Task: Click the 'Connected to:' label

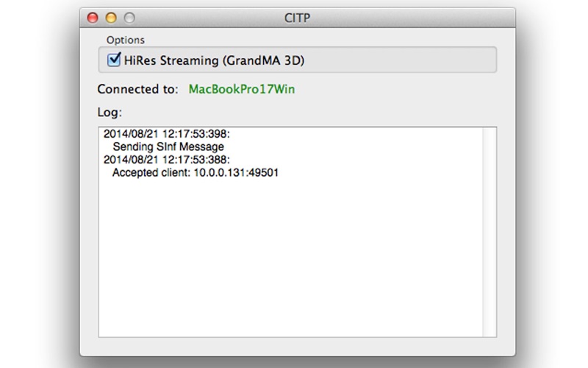Action: tap(137, 89)
